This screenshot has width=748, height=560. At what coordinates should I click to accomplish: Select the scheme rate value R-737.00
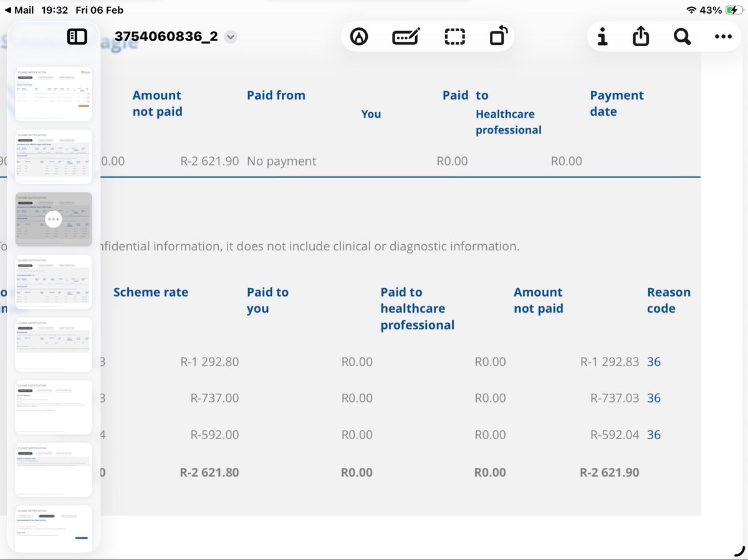pyautogui.click(x=214, y=398)
